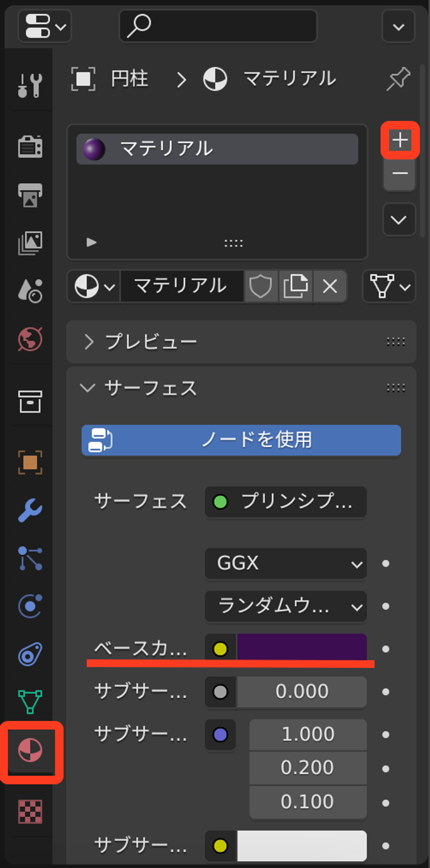
Task: Open the Modifier properties wrench tab
Action: (30, 510)
